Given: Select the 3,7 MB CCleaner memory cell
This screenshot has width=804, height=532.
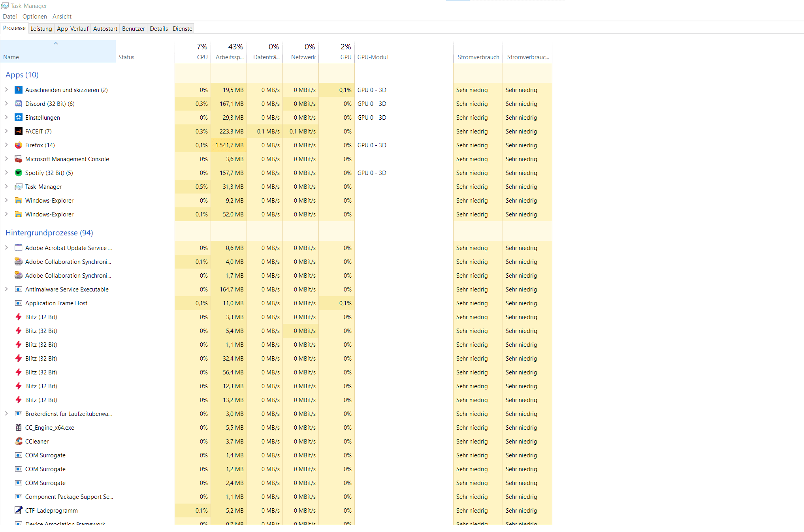Looking at the screenshot, I should click(229, 441).
